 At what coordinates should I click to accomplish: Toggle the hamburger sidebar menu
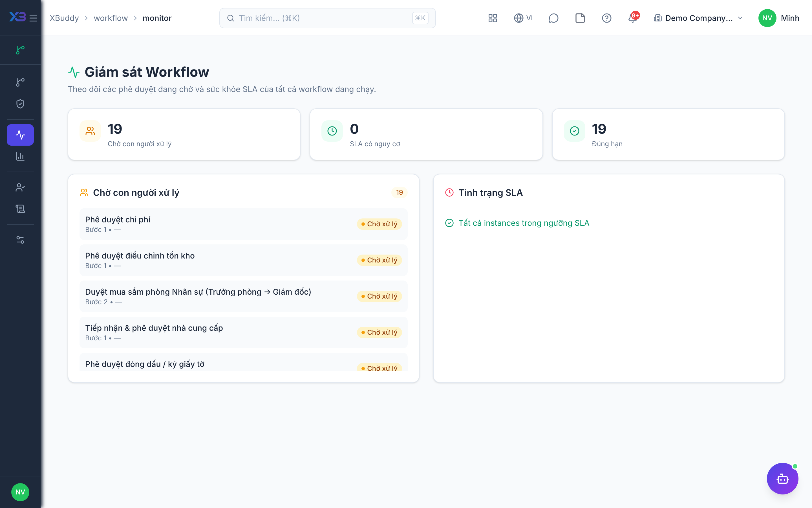pos(33,18)
